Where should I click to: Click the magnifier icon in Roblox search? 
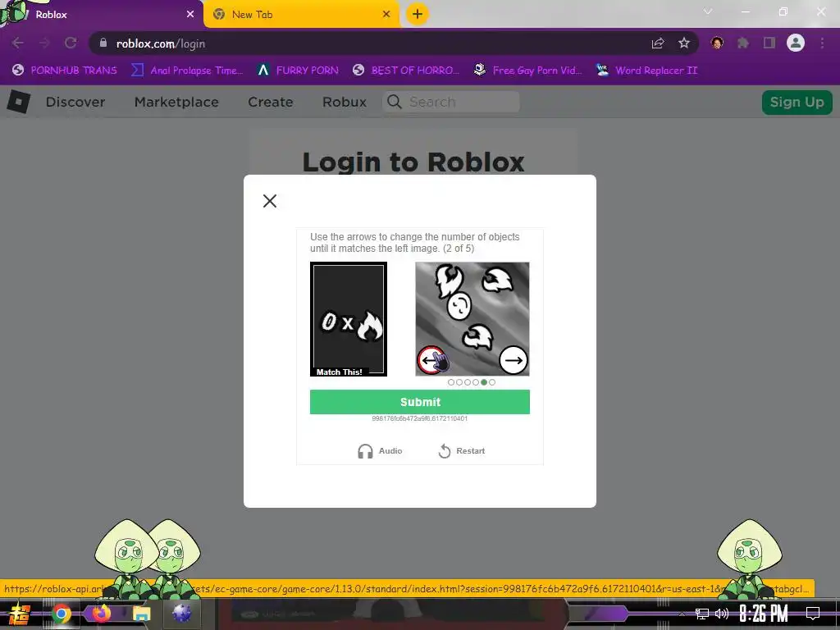click(x=395, y=102)
